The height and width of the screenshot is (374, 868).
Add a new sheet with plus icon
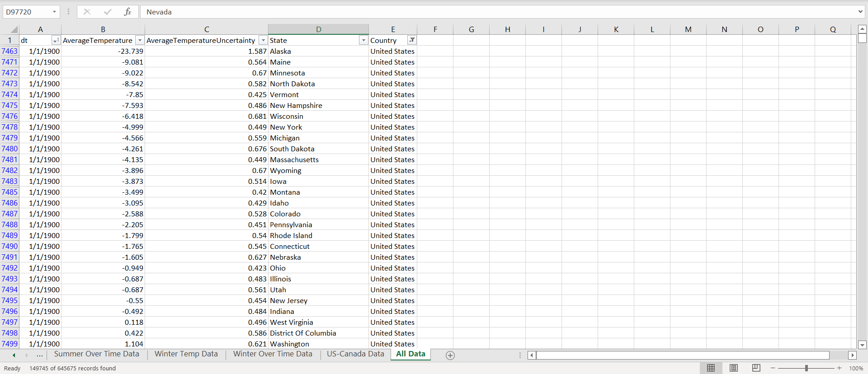[450, 355]
